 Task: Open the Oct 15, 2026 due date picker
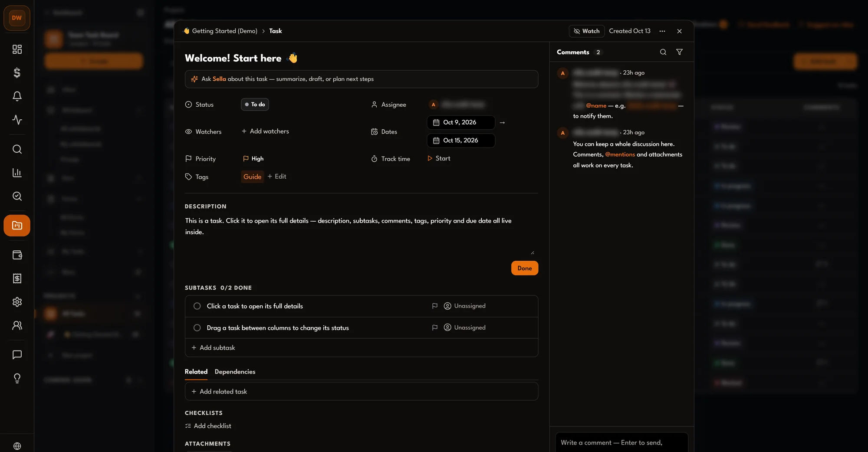click(461, 141)
